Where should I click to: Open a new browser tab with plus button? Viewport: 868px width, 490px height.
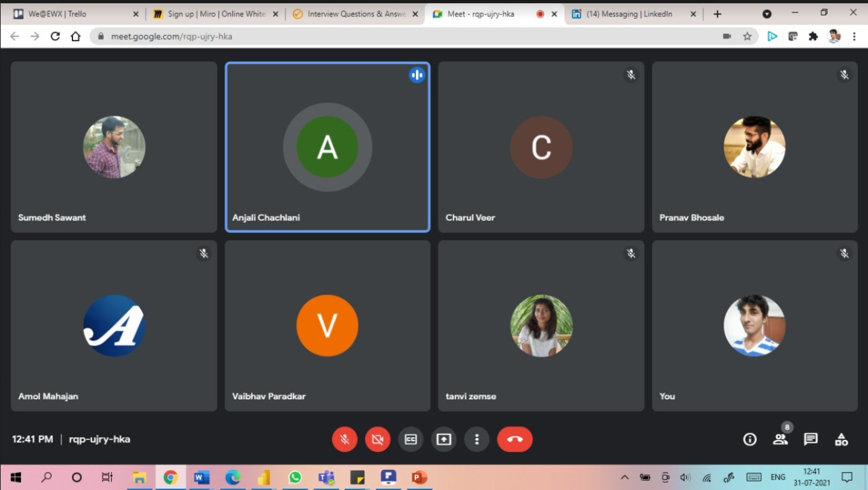[717, 14]
